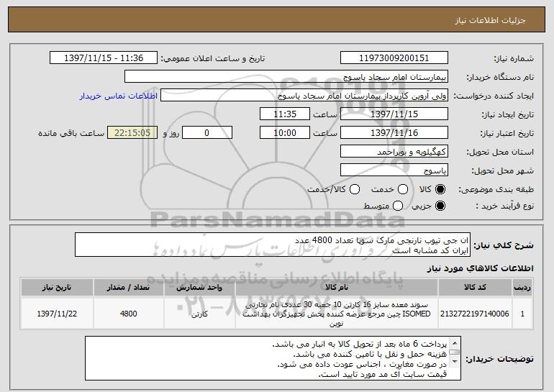Click the need number field 11973009200151
The image size is (554, 392).
[x=394, y=58]
